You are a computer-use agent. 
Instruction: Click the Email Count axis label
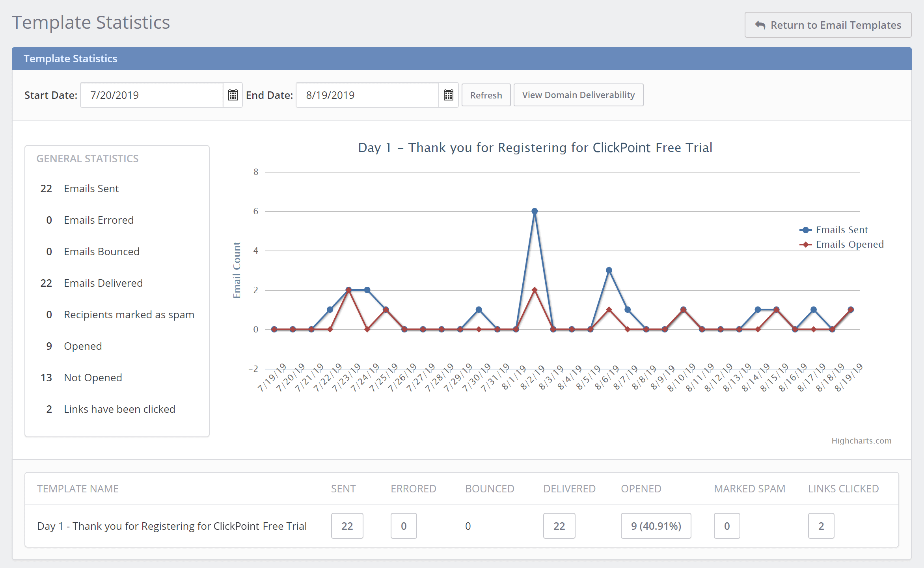tap(237, 270)
